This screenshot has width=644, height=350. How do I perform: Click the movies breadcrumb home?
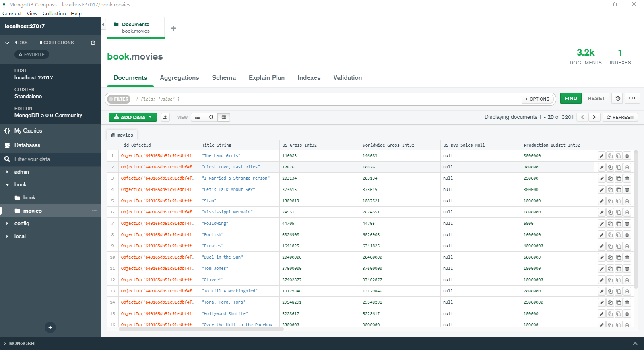tap(122, 135)
